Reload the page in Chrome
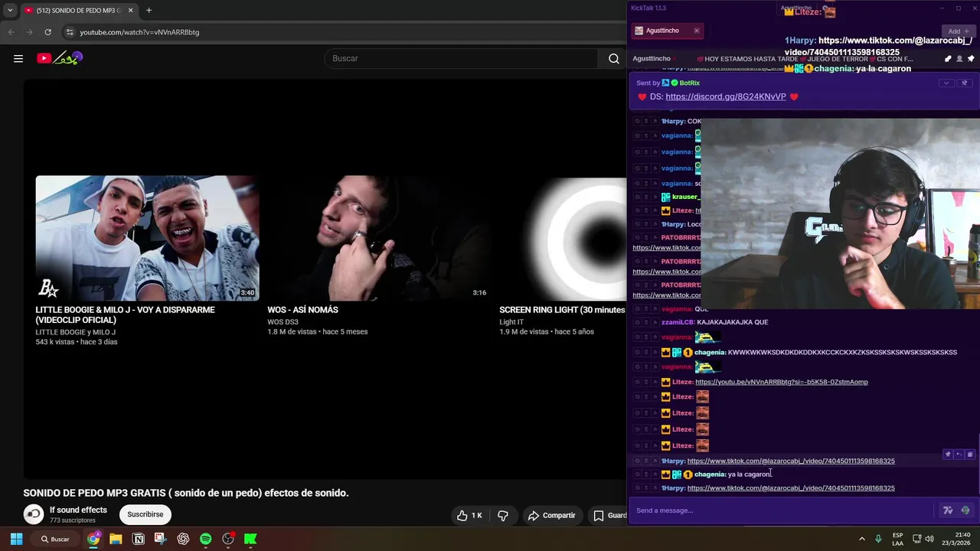The height and width of the screenshot is (551, 980). 47,32
